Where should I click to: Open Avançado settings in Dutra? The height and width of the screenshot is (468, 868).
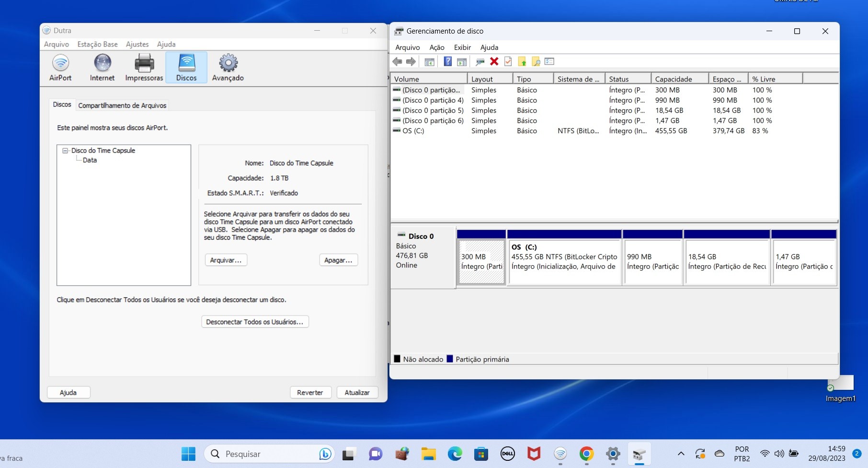pos(228,67)
